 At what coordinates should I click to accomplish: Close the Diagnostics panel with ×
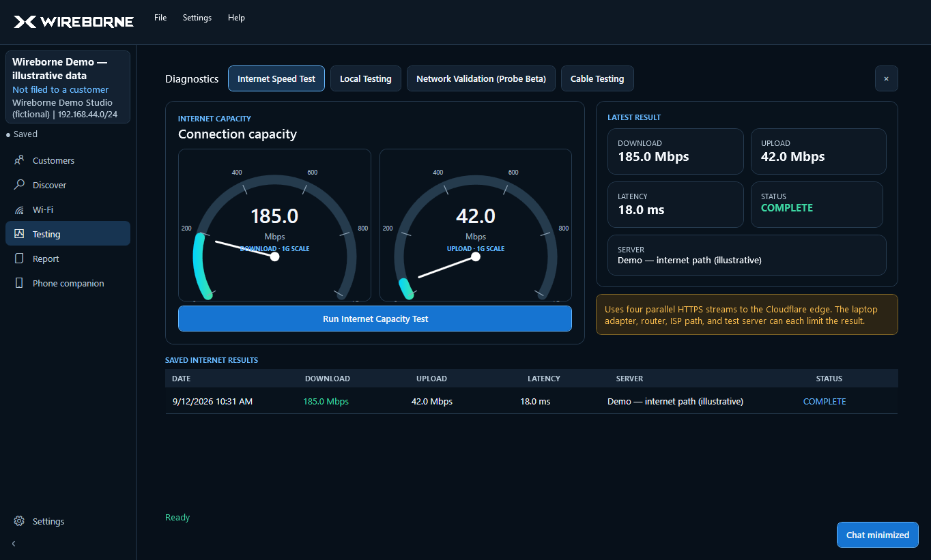click(x=887, y=78)
